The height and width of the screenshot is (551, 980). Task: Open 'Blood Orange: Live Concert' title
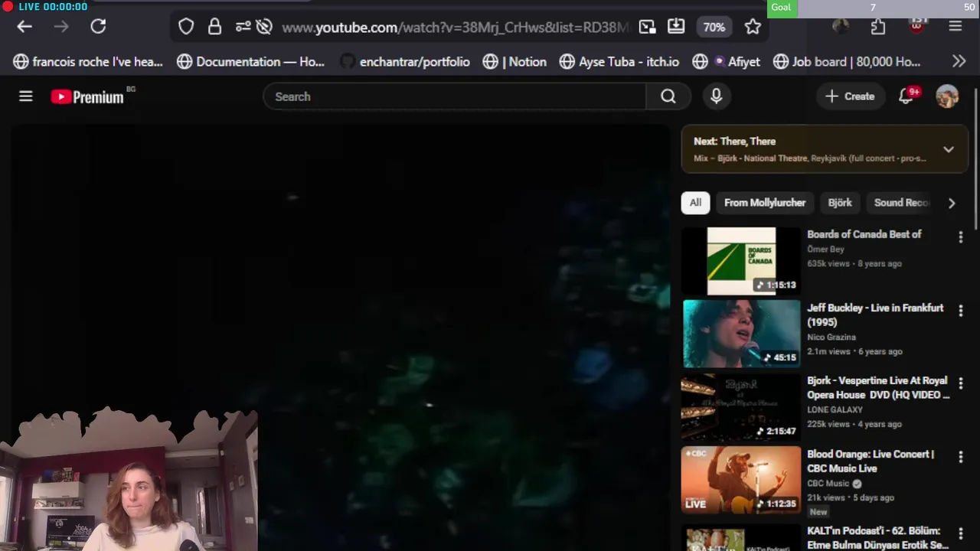871,461
